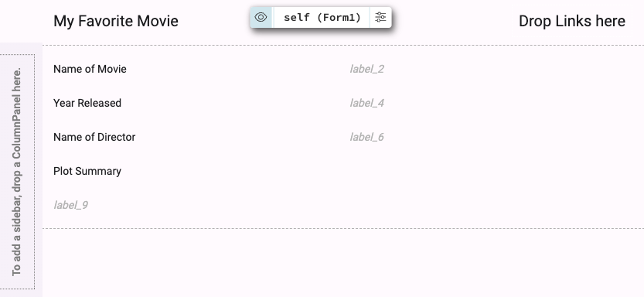Select the label_2 placeholder component
The height and width of the screenshot is (297, 644).
coord(366,69)
